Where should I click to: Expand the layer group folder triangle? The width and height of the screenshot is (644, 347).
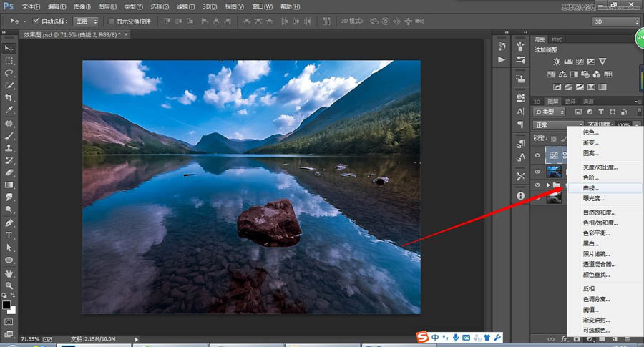pos(548,185)
